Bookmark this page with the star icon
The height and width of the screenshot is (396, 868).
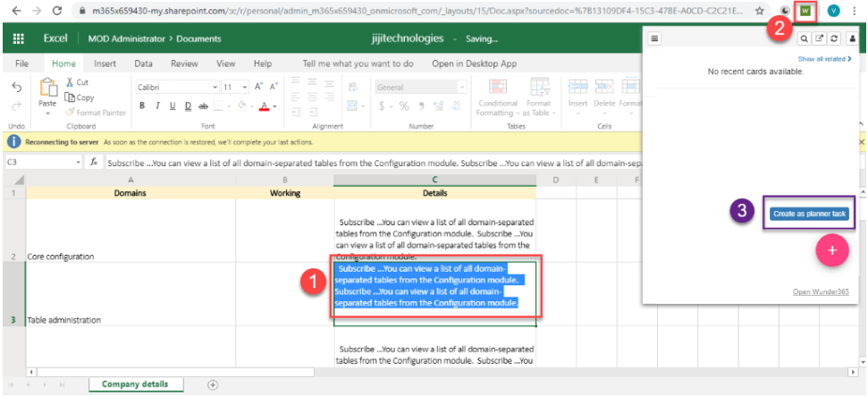759,11
